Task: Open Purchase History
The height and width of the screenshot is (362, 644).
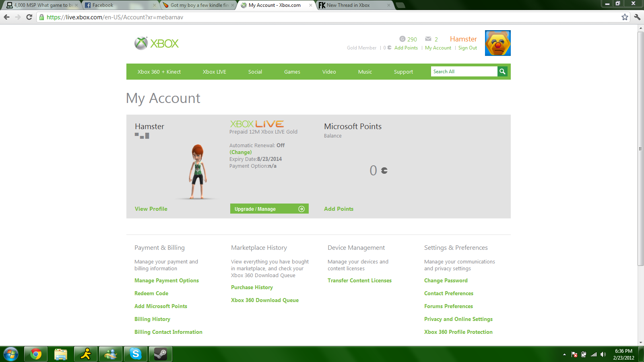Action: coord(252,287)
